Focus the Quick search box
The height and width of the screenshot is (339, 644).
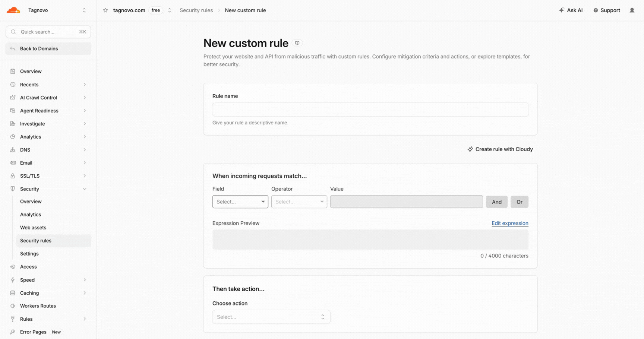pos(48,32)
